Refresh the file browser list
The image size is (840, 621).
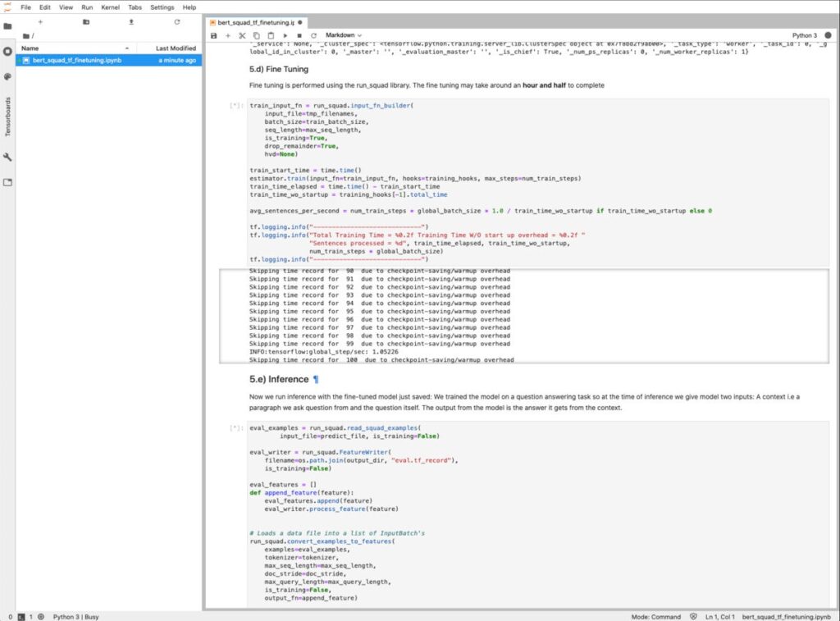click(x=176, y=22)
